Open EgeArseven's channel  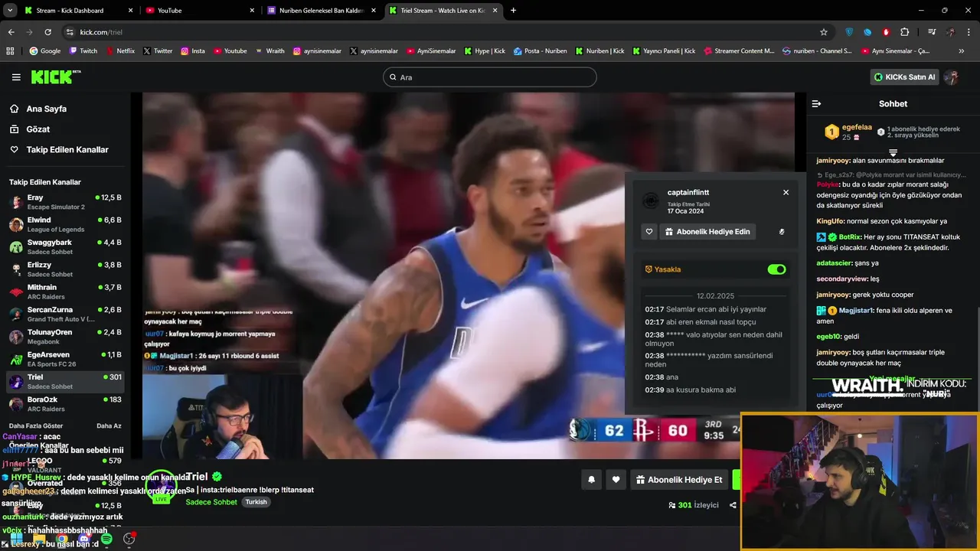pos(65,359)
